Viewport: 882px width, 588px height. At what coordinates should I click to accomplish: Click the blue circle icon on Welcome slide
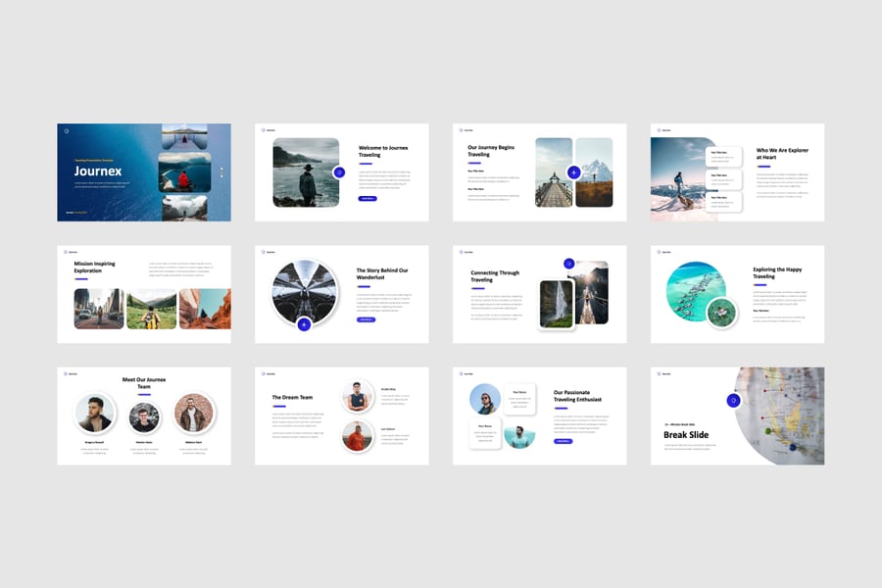(339, 171)
